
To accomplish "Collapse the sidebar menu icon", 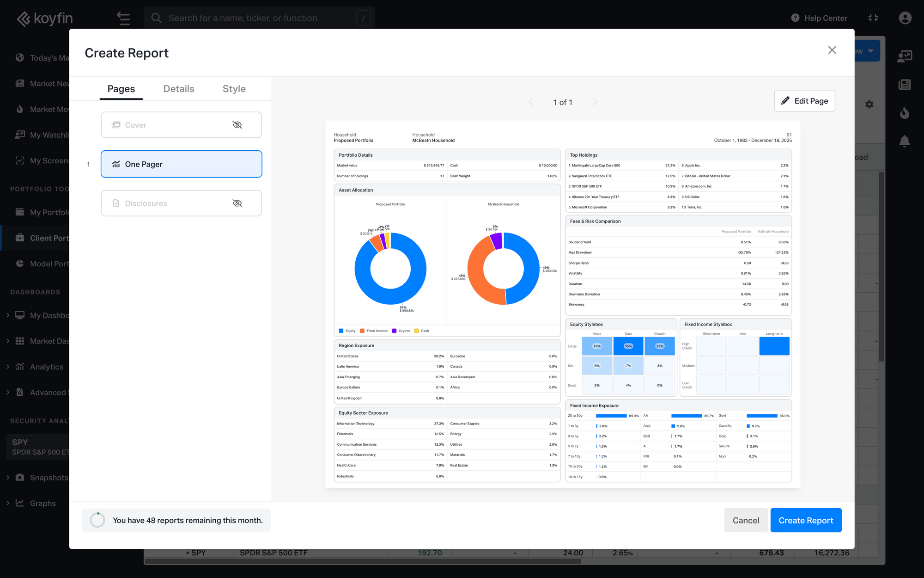I will tap(123, 18).
